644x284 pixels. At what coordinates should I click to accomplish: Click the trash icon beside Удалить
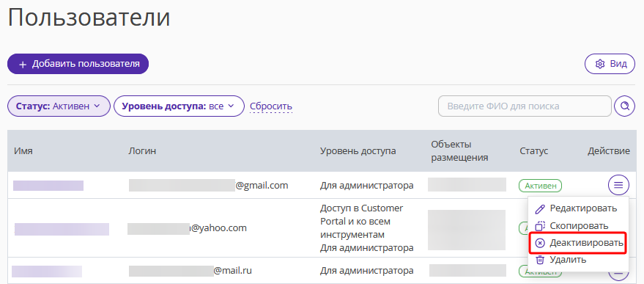541,260
